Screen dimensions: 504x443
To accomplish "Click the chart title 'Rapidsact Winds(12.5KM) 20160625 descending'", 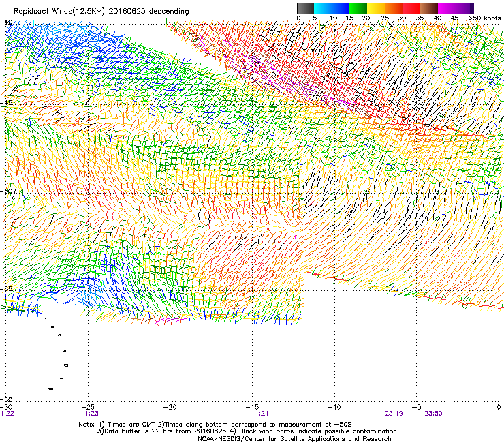I will 101,11.
